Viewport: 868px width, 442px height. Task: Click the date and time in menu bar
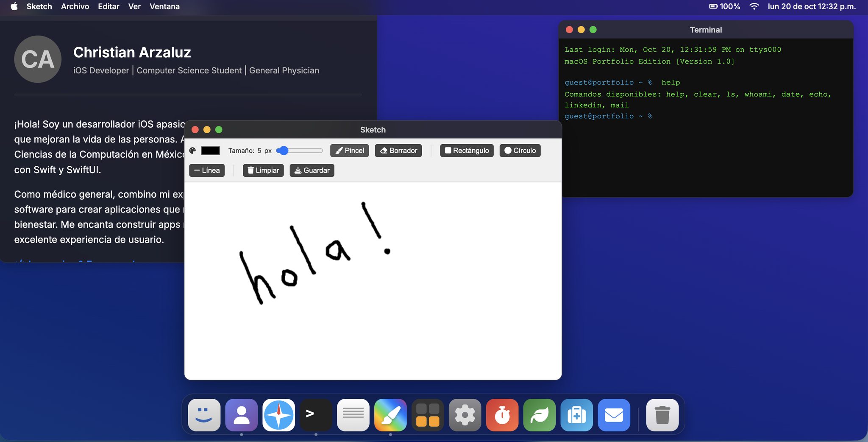point(812,6)
